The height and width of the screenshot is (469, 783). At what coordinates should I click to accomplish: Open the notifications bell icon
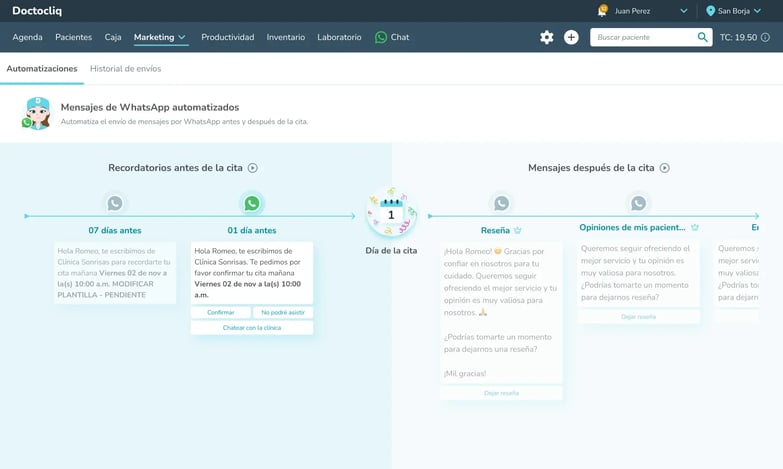click(x=602, y=10)
